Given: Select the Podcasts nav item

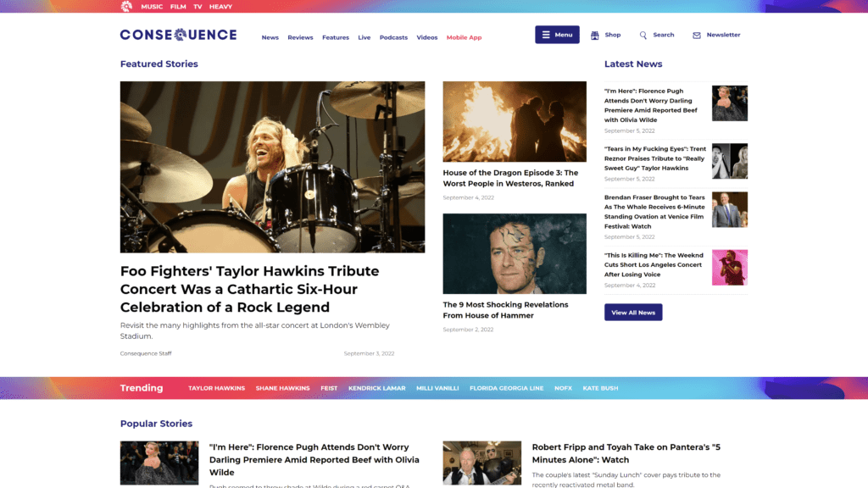Looking at the screenshot, I should pos(393,37).
